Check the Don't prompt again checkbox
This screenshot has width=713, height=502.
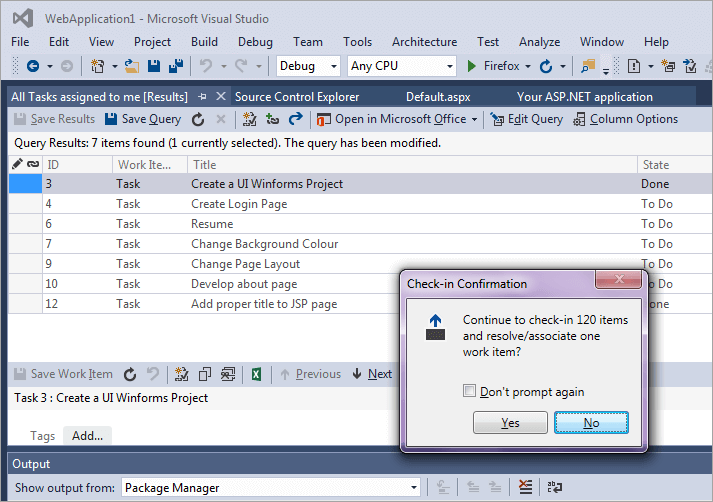coord(469,391)
